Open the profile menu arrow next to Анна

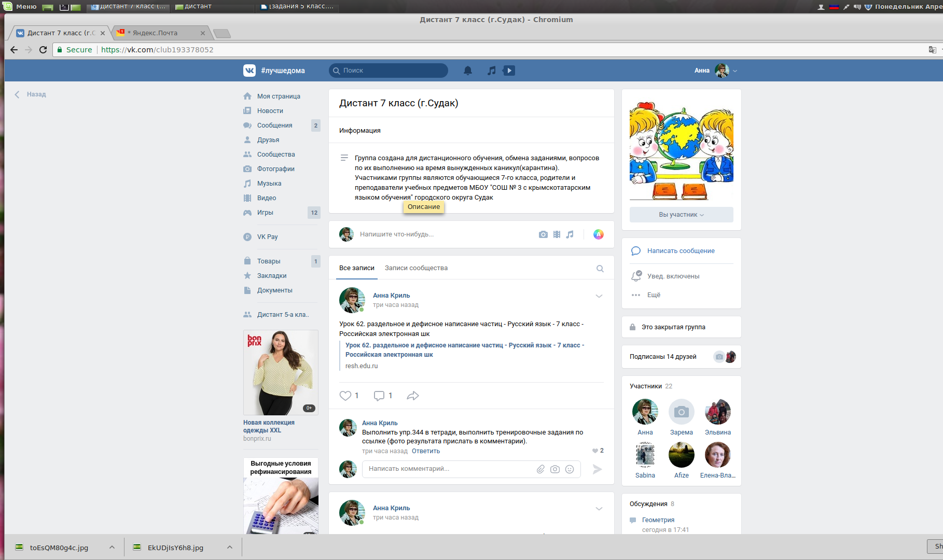point(735,71)
